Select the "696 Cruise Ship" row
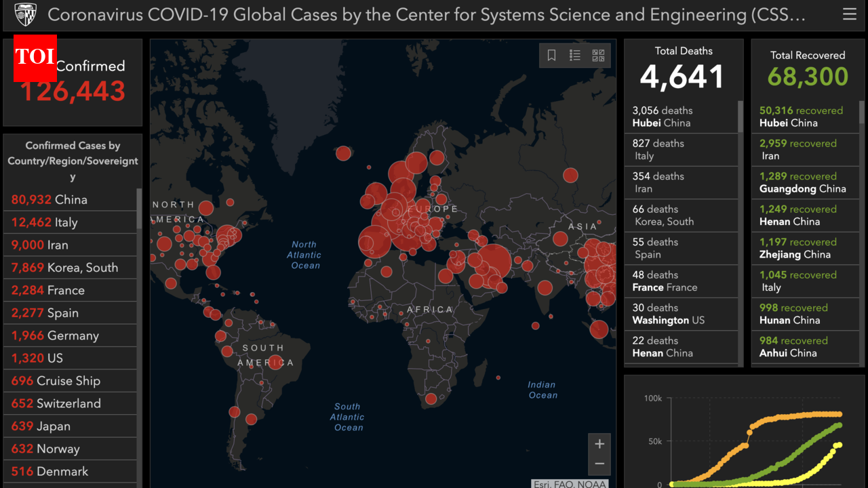The image size is (868, 488). 71,381
